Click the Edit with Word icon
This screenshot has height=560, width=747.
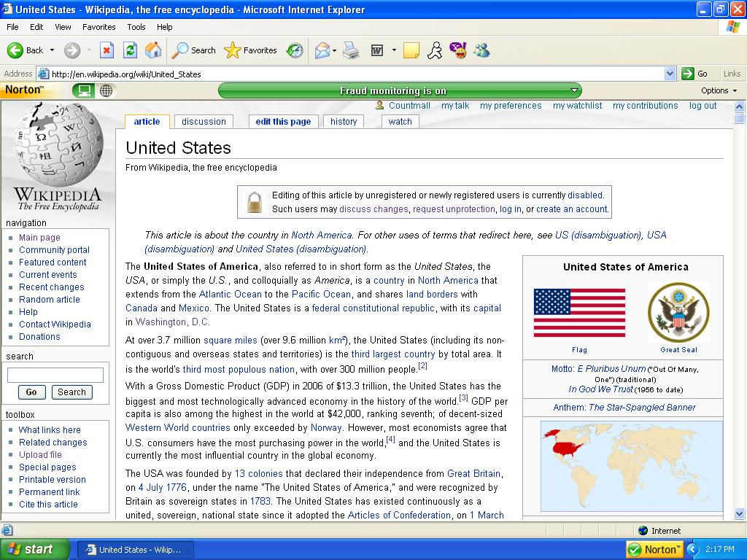click(377, 50)
